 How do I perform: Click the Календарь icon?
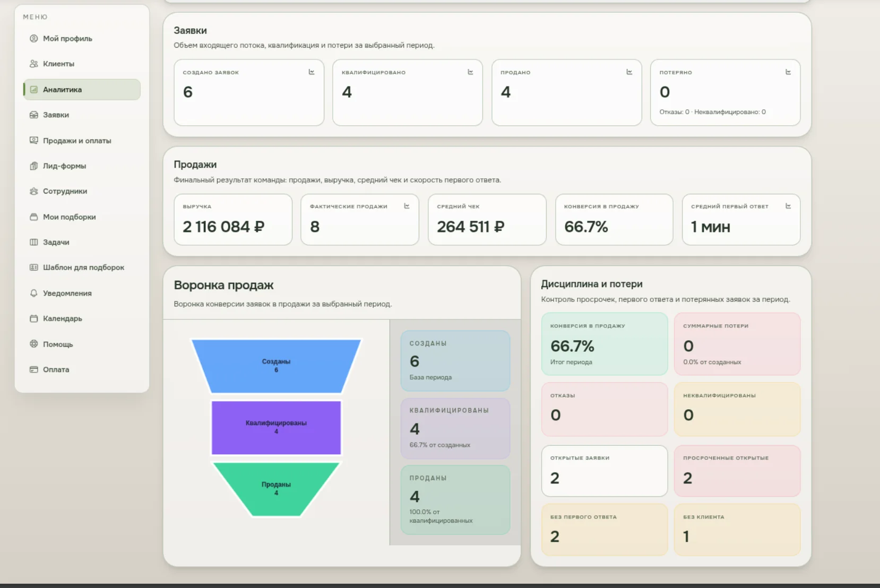pos(34,318)
